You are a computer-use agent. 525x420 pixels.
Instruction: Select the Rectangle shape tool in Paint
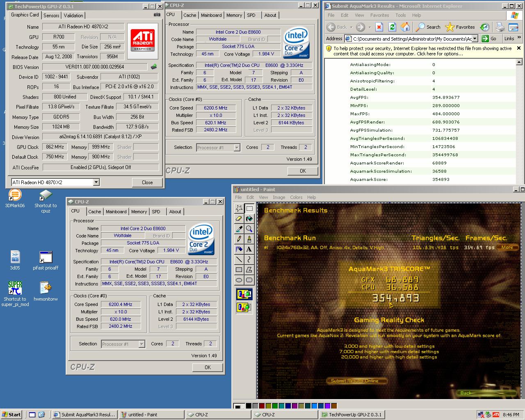tap(239, 269)
